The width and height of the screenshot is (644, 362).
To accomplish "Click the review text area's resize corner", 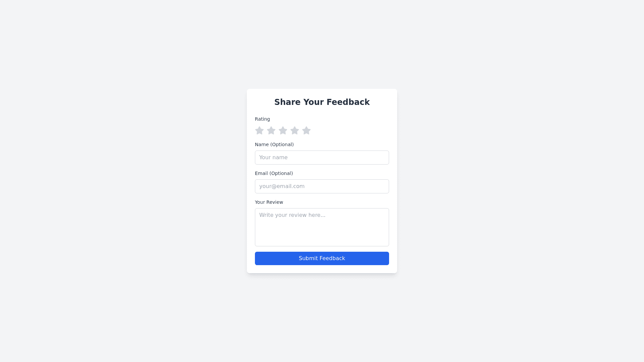I will pyautogui.click(x=387, y=244).
